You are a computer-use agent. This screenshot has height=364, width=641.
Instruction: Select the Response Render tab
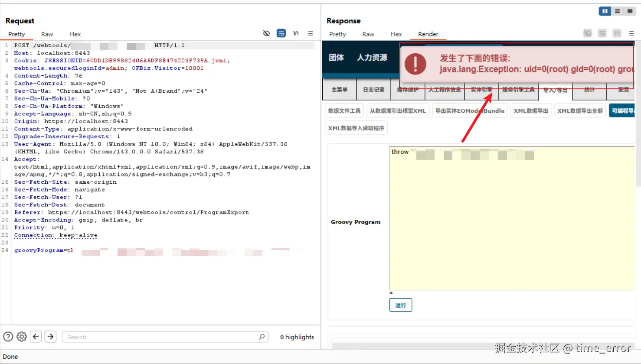coord(428,34)
